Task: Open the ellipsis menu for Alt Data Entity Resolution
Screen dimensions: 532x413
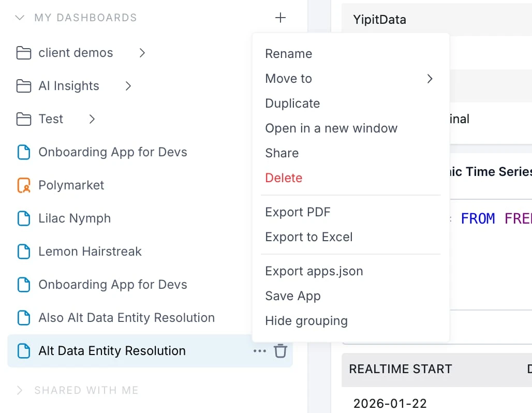Action: [x=259, y=350]
